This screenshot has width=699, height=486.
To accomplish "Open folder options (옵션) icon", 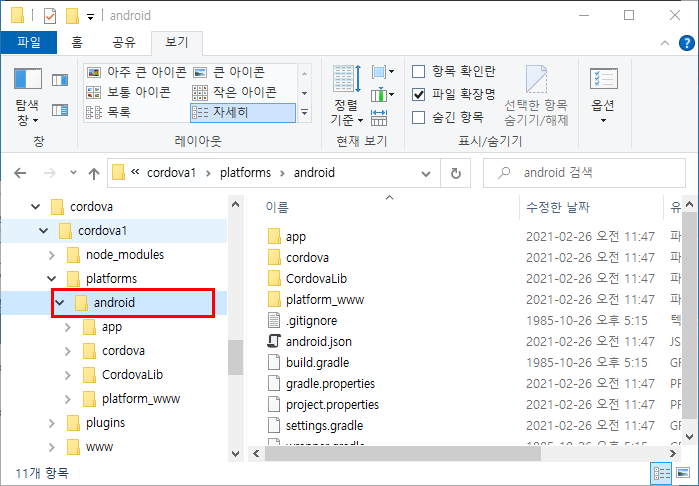I will click(603, 95).
